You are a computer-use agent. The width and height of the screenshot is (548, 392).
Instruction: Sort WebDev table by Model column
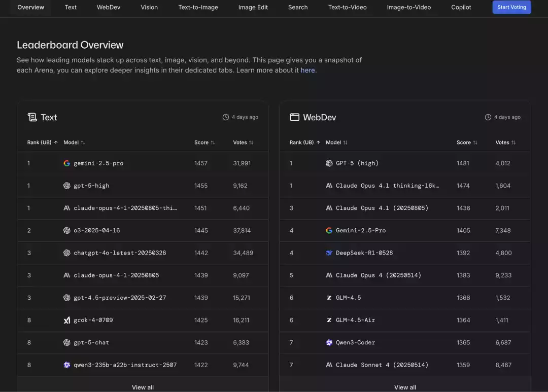pyautogui.click(x=336, y=142)
